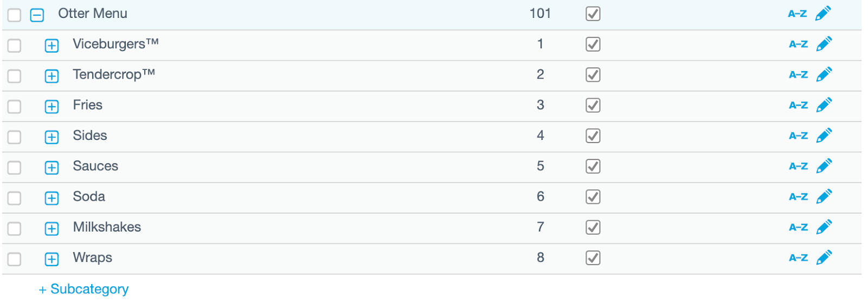Uncheck the enabled checkbox for Soda
The width and height of the screenshot is (868, 302).
[x=593, y=196]
